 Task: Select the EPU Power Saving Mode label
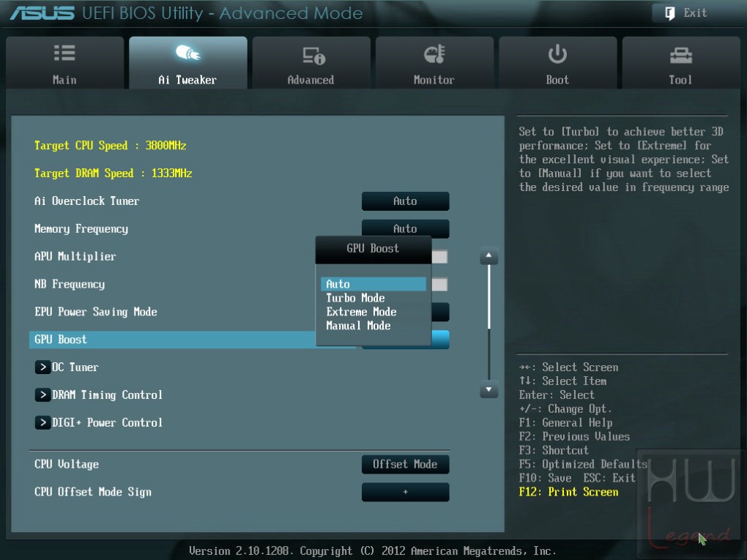(x=95, y=312)
